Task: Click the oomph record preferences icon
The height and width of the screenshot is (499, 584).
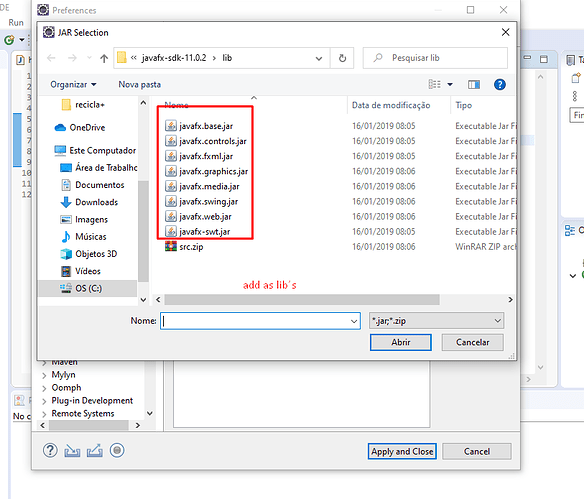Action: pyautogui.click(x=117, y=450)
